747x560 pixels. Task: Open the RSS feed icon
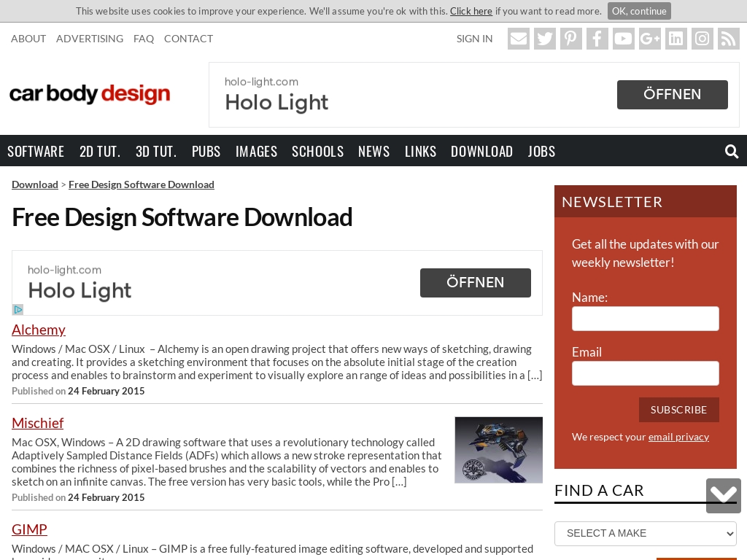(729, 39)
